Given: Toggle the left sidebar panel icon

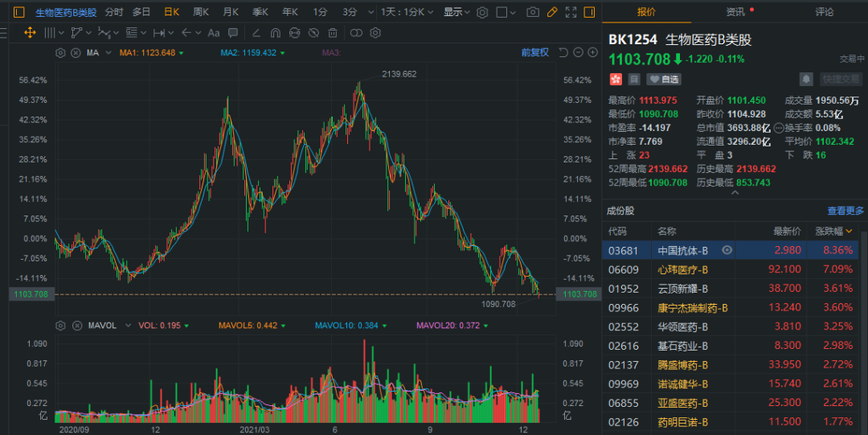Looking at the screenshot, I should point(18,12).
